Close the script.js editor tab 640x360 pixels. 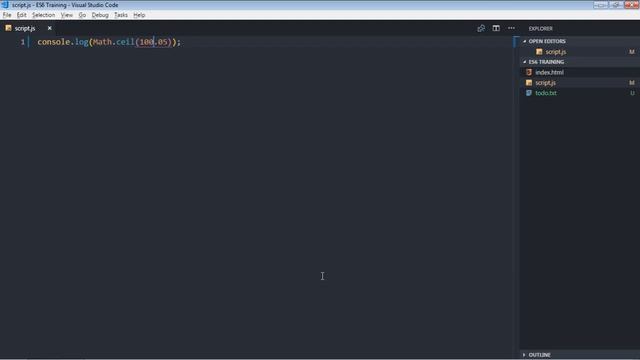coord(49,28)
